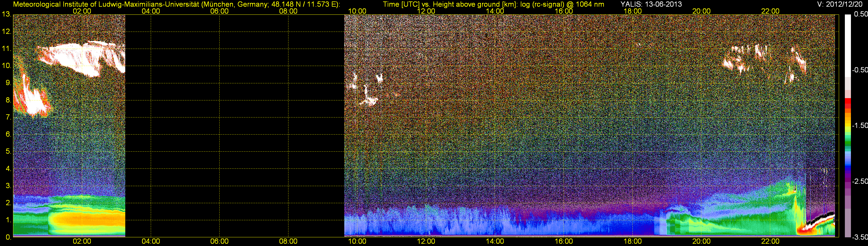Click the 02:00 label on the bottom time axis
This screenshot has width=868, height=246.
82,241
